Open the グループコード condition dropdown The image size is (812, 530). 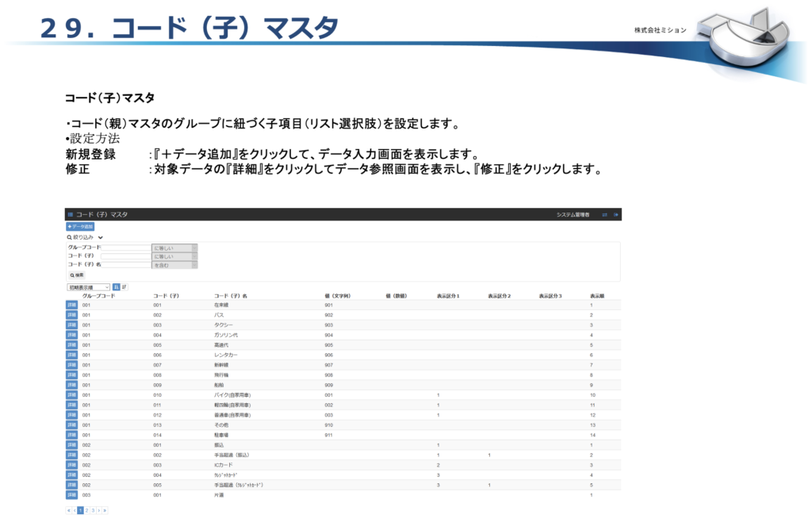(x=174, y=248)
